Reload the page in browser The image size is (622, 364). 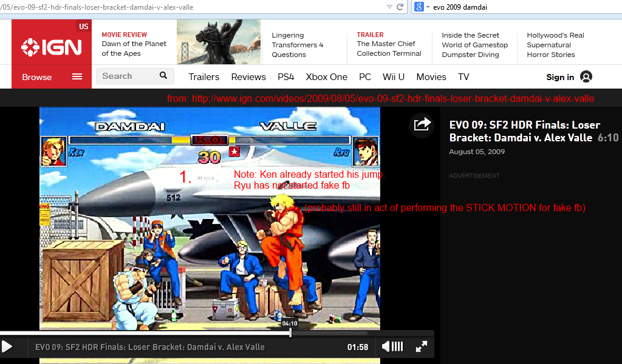tap(400, 7)
